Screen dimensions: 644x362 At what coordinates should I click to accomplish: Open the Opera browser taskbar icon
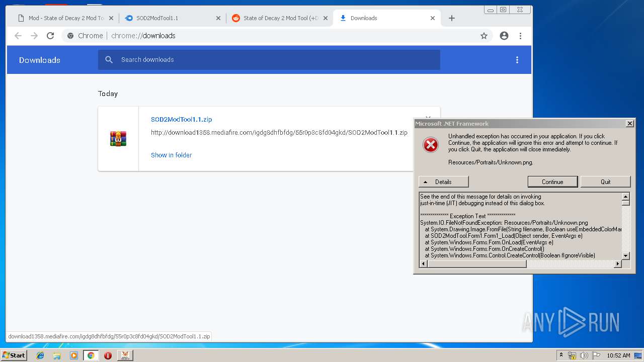[108, 355]
